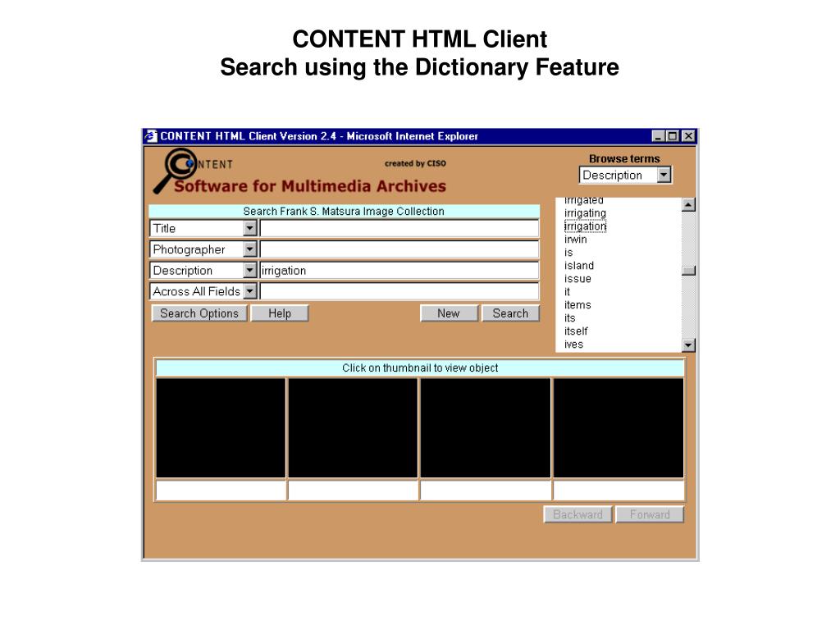840x630 pixels.
Task: Maximize the Internet Explorer window
Action: 672,136
